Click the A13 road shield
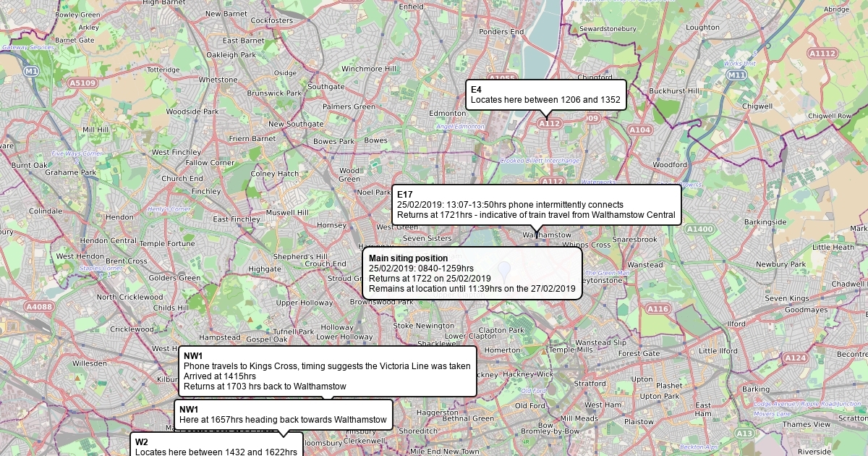 pyautogui.click(x=744, y=434)
